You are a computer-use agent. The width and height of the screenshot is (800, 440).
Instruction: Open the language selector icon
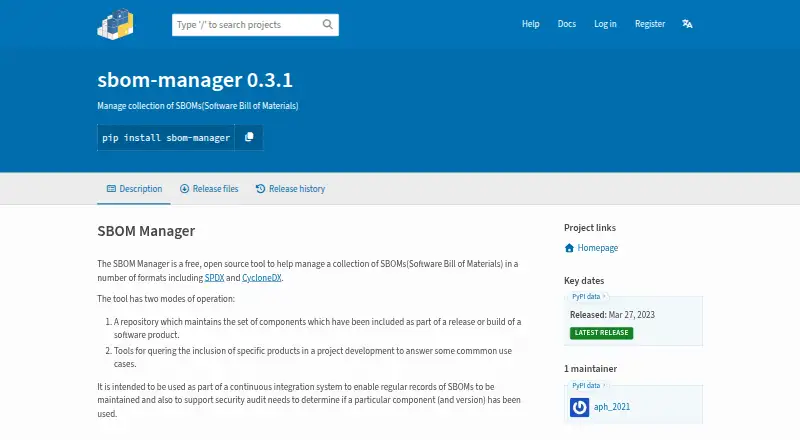(687, 24)
